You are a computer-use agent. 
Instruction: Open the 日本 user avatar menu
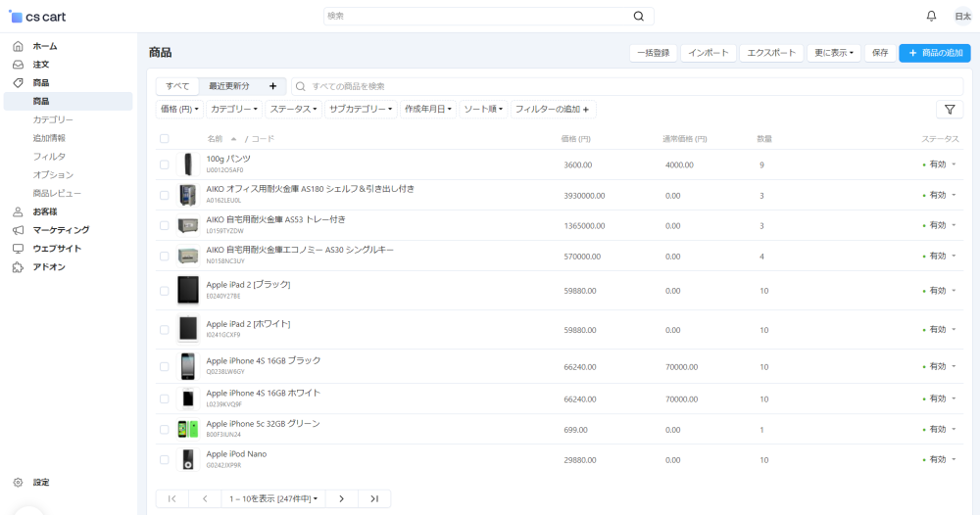coord(963,17)
